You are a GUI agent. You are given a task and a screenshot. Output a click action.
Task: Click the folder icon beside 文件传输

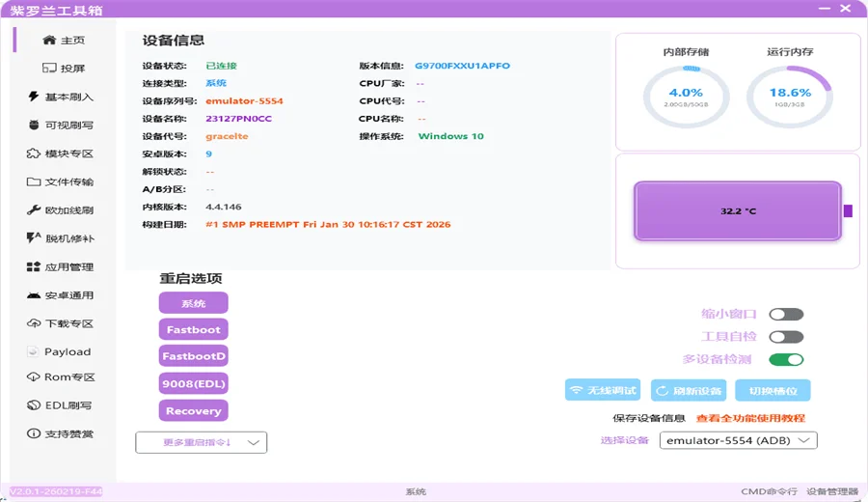click(33, 181)
